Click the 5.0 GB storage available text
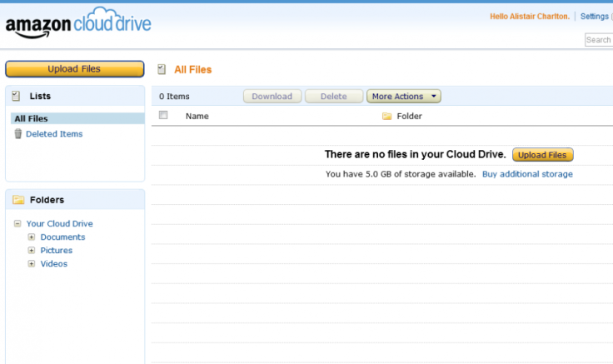Image resolution: width=613 pixels, height=364 pixels. coord(401,174)
